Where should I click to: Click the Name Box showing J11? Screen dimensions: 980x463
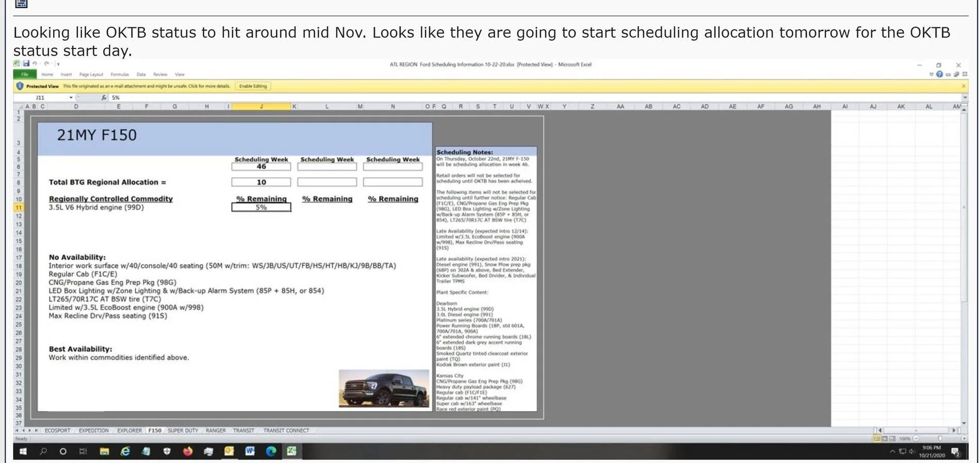coord(40,97)
